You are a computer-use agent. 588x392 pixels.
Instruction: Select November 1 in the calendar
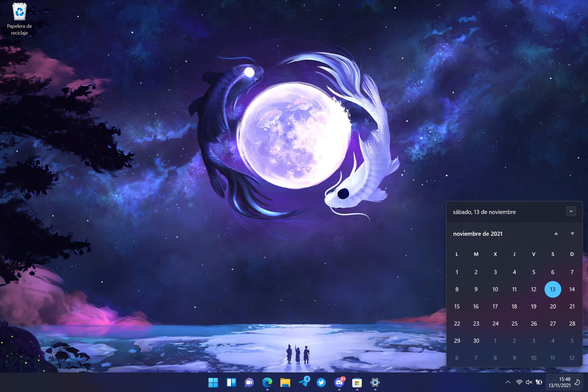click(x=457, y=272)
